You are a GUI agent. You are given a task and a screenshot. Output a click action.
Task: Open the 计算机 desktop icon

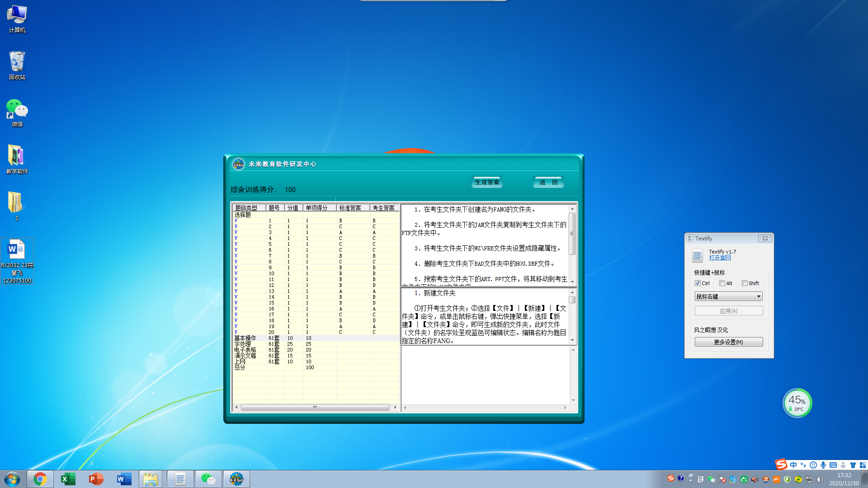[17, 19]
